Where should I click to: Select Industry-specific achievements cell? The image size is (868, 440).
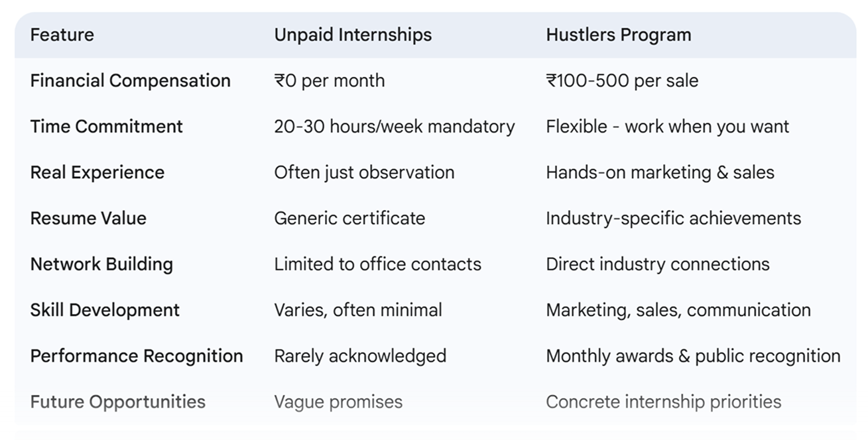point(674,218)
